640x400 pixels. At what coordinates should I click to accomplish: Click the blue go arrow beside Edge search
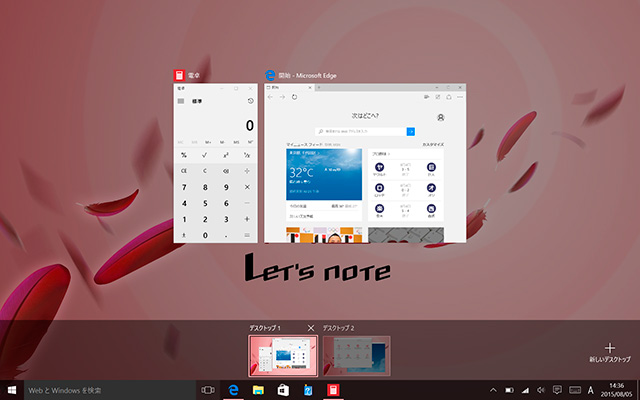click(x=411, y=131)
